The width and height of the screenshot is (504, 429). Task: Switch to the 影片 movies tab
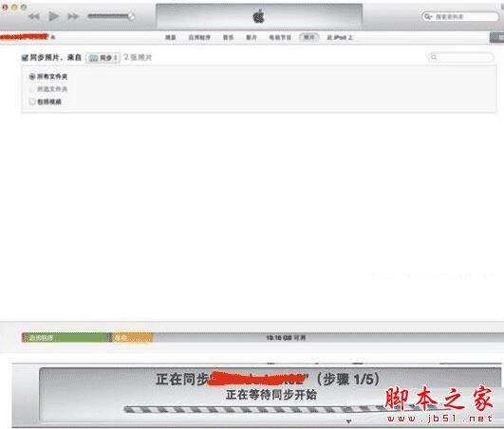[x=251, y=37]
